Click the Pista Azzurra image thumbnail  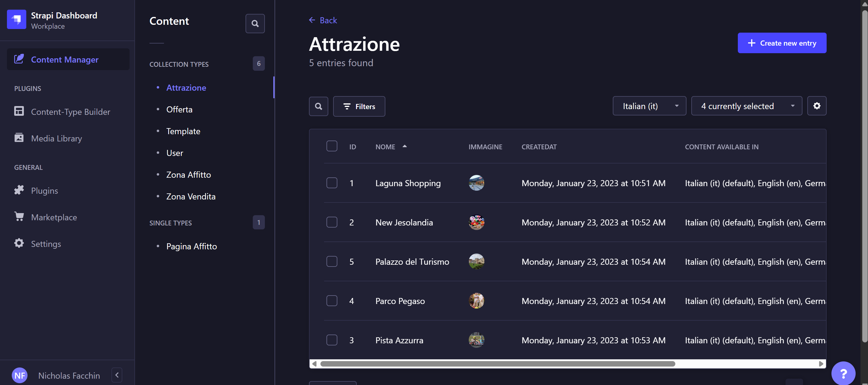click(x=476, y=340)
